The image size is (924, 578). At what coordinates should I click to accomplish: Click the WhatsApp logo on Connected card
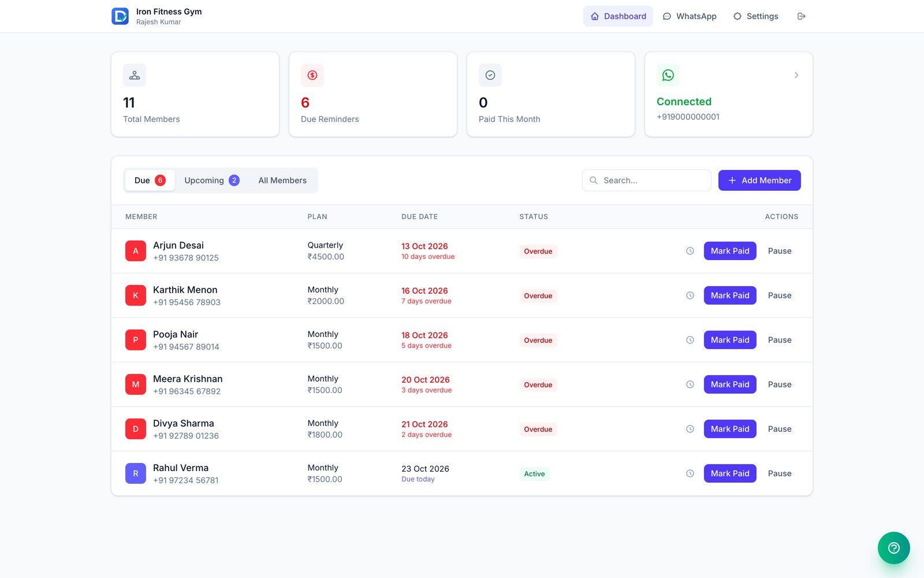668,75
